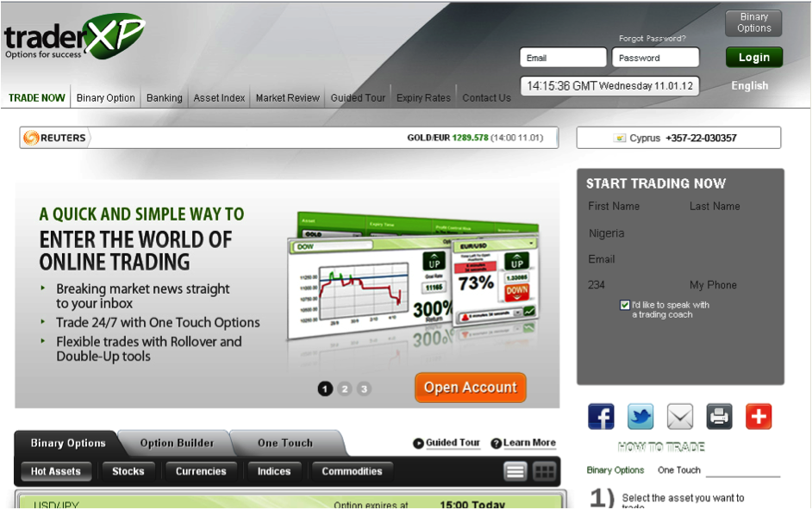Open Expiry Rates menu item

tap(423, 98)
